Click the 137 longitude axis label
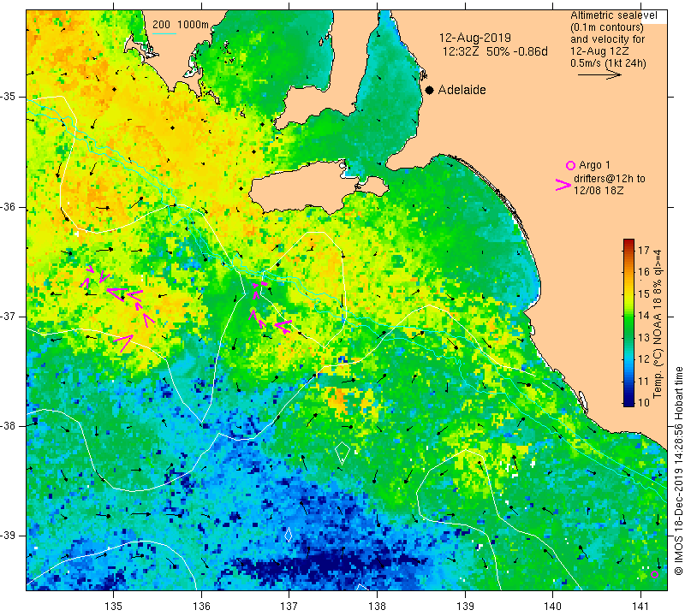The width and height of the screenshot is (685, 616). [289, 606]
